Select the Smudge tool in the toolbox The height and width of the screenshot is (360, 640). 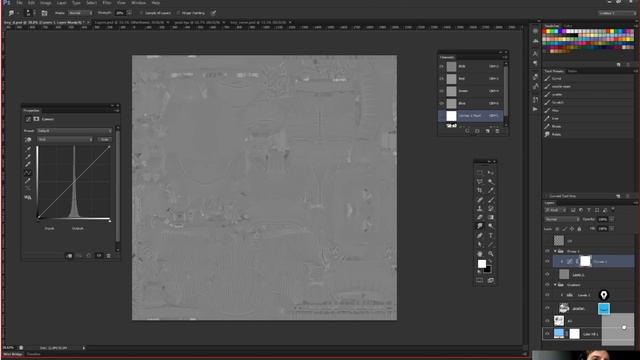480,227
